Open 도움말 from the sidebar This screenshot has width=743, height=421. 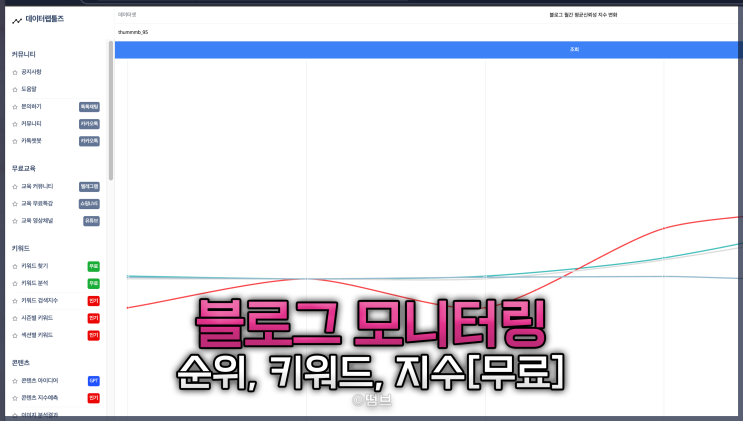(x=29, y=89)
